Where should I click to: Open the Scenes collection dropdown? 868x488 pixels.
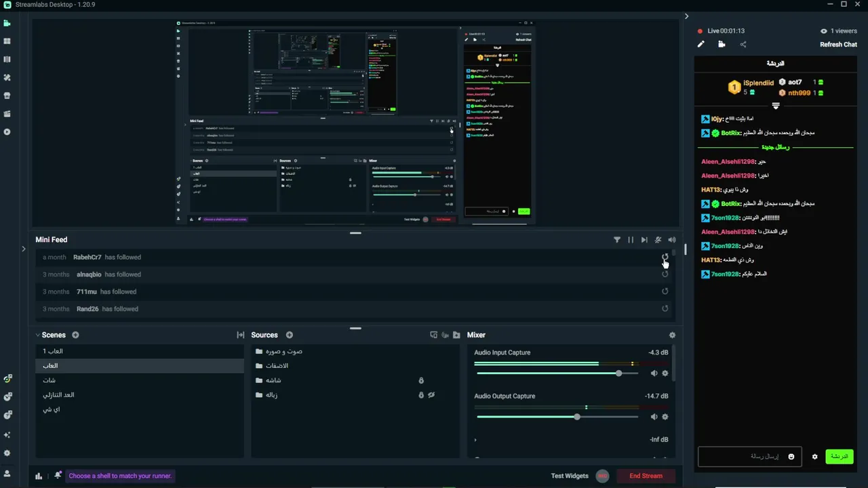37,335
